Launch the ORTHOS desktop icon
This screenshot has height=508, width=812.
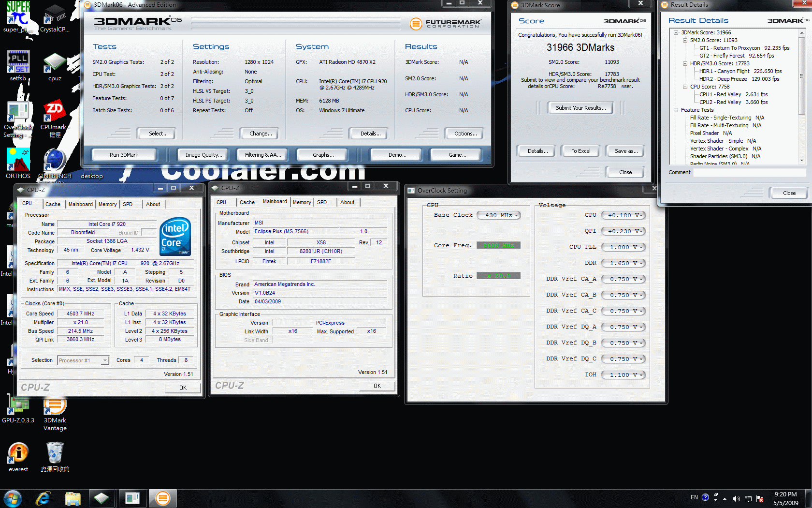pos(18,164)
